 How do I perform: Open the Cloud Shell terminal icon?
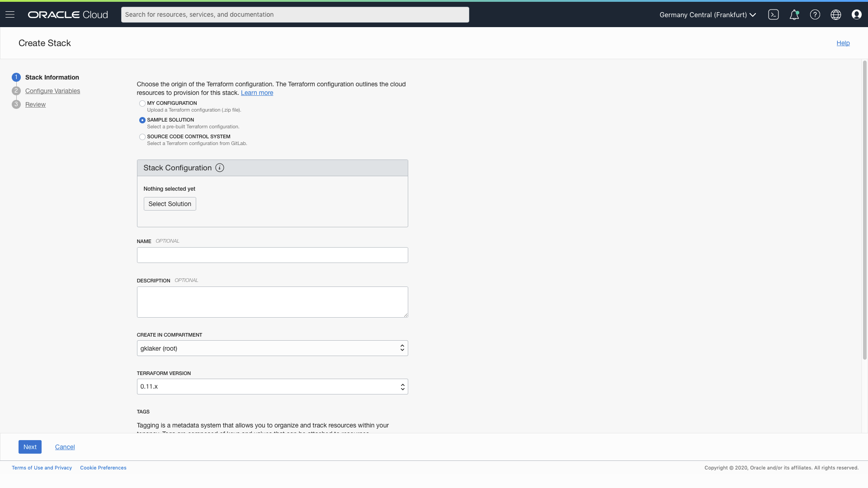pyautogui.click(x=774, y=14)
